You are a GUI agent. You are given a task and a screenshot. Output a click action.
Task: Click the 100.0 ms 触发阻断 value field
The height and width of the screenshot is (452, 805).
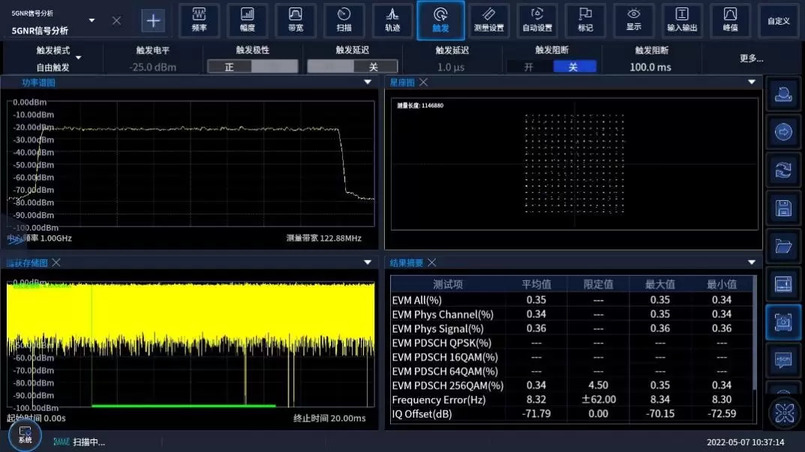click(x=650, y=67)
